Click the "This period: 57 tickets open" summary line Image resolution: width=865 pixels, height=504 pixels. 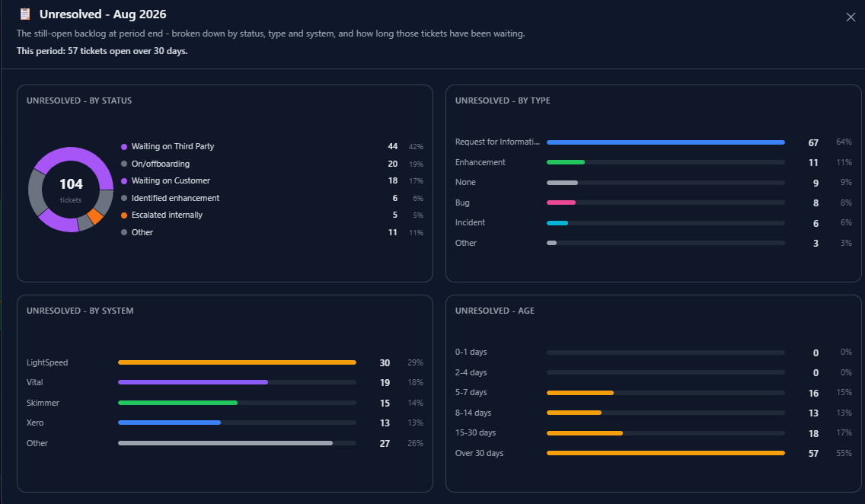[102, 51]
